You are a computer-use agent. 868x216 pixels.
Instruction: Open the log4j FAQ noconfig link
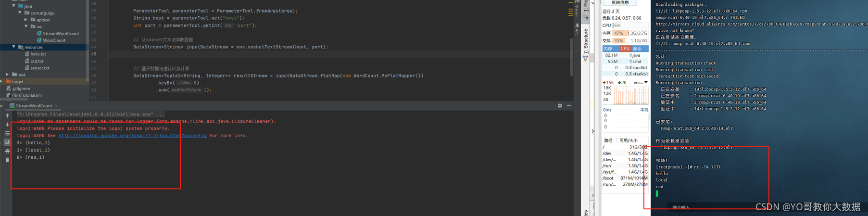click(132, 136)
